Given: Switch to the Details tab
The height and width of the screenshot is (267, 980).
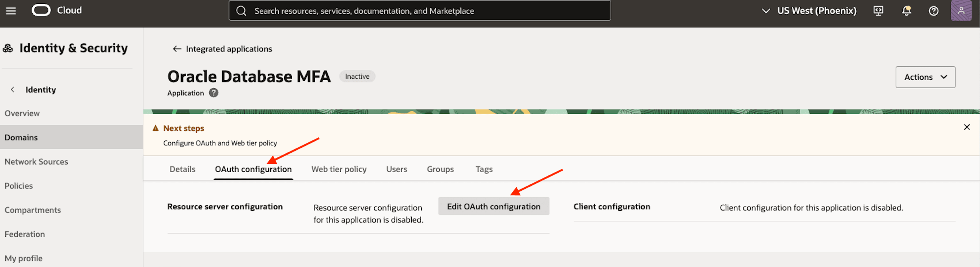Looking at the screenshot, I should (x=182, y=169).
